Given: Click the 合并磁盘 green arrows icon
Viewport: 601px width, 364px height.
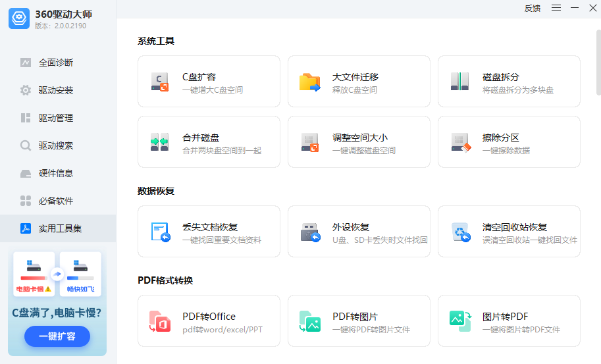Looking at the screenshot, I should coord(160,142).
